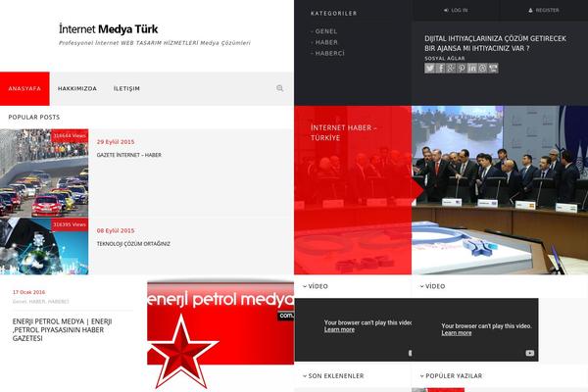Click the Genel, HABER, HABERCİ category tags

[x=41, y=302]
